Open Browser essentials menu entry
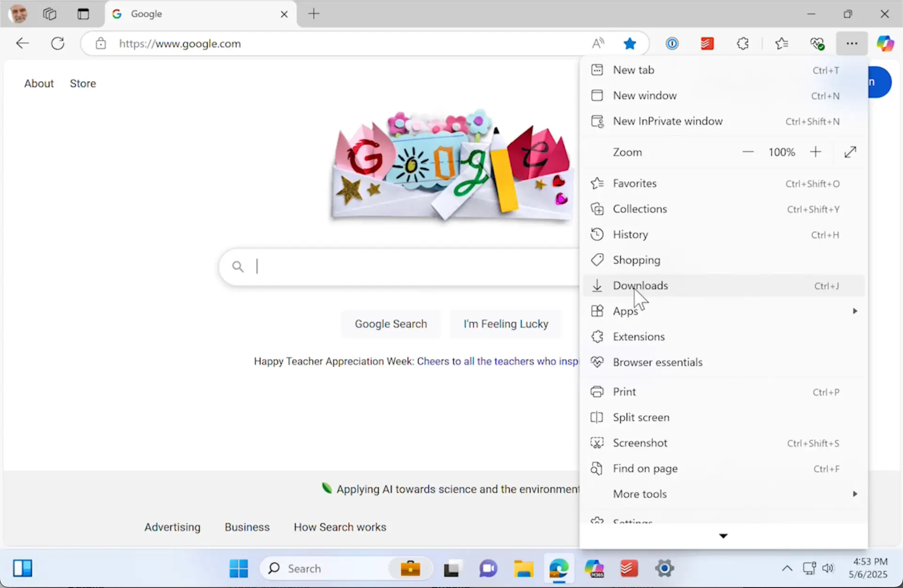The width and height of the screenshot is (903, 588). 723,362
